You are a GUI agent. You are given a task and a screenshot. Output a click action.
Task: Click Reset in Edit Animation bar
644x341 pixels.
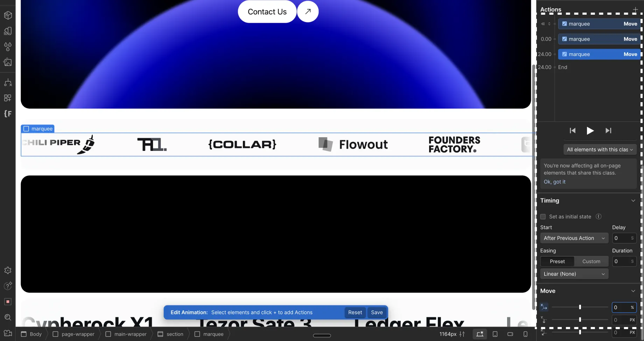[x=355, y=312]
